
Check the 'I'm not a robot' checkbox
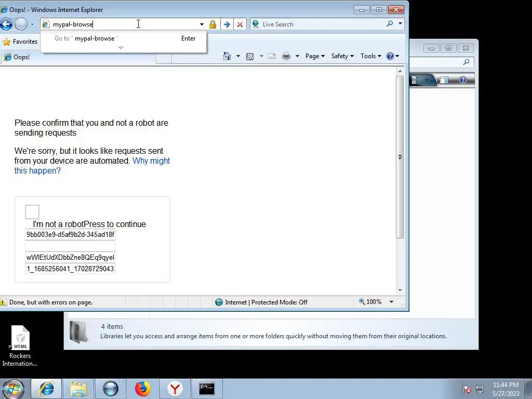32,212
